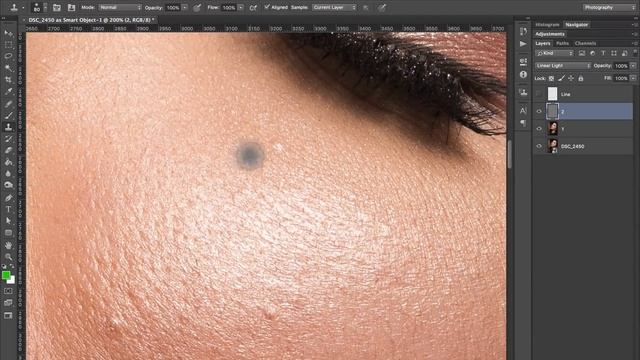Image resolution: width=640 pixels, height=360 pixels.
Task: Select the Zoom tool
Action: 8,257
